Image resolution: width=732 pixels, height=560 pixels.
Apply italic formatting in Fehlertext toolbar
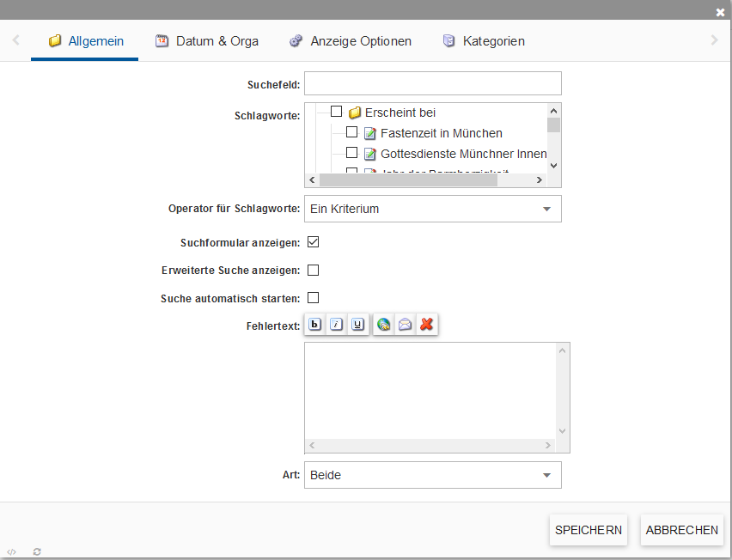point(337,325)
